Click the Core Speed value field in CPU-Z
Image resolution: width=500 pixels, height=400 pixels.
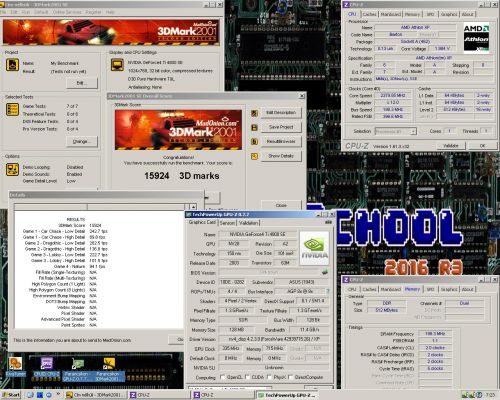tap(393, 95)
